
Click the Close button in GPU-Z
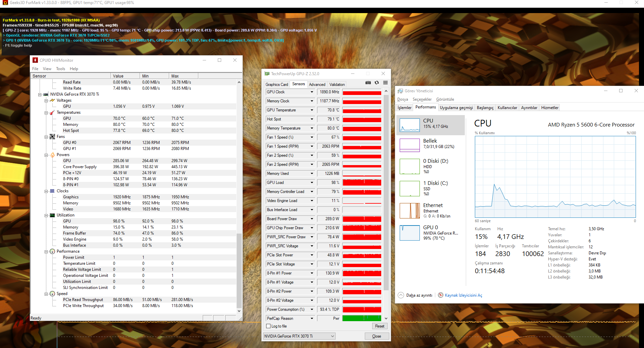click(377, 336)
